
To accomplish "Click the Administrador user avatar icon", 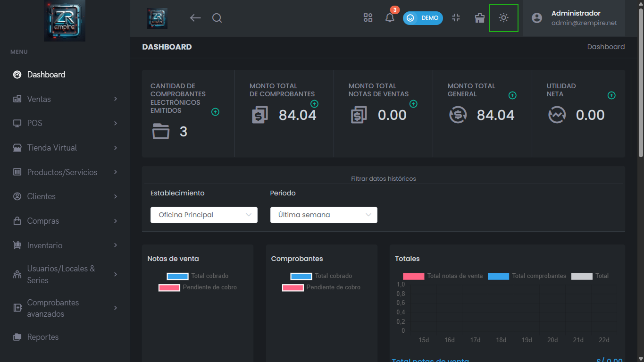I will [x=537, y=18].
